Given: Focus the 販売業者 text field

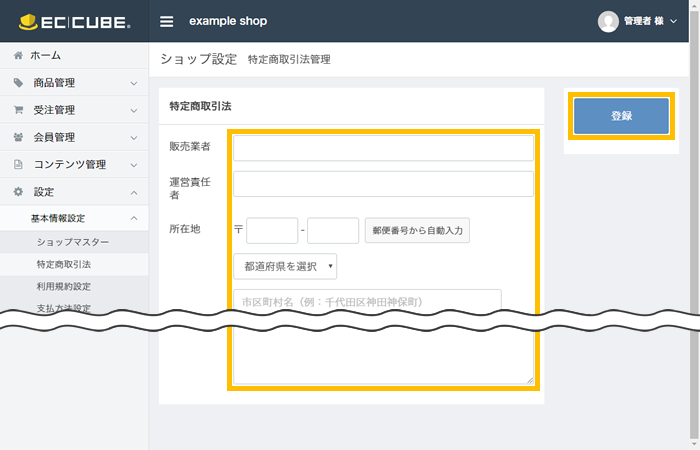Looking at the screenshot, I should pyautogui.click(x=383, y=148).
